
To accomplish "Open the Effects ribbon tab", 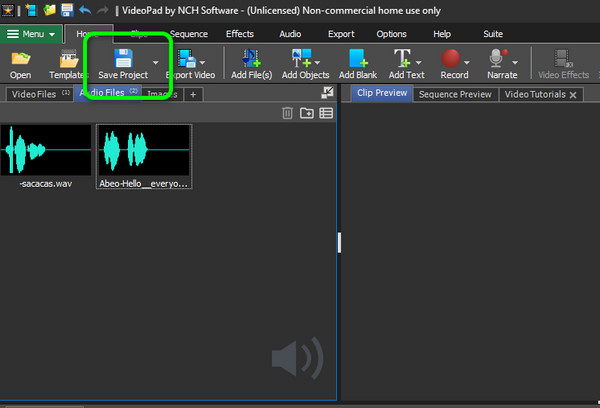I will click(x=240, y=34).
